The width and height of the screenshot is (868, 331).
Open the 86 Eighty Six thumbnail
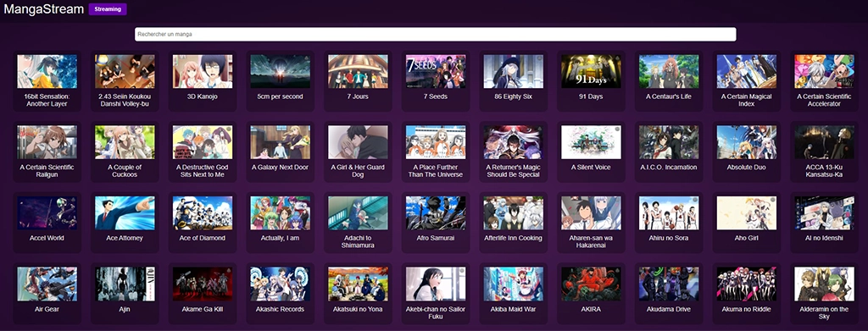pos(513,71)
